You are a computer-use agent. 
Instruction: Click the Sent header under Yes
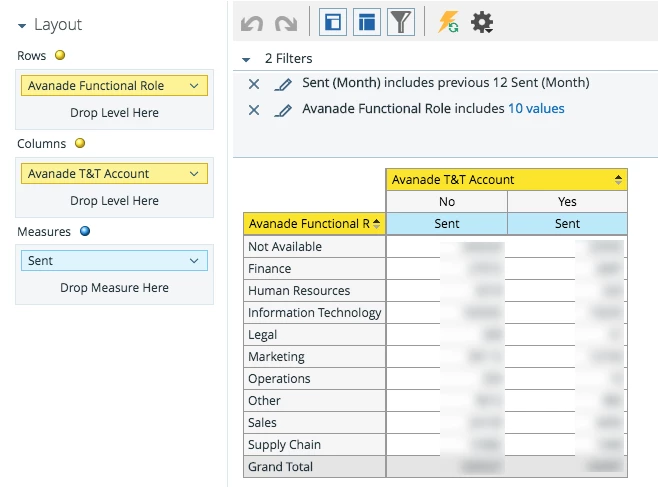pyautogui.click(x=567, y=224)
